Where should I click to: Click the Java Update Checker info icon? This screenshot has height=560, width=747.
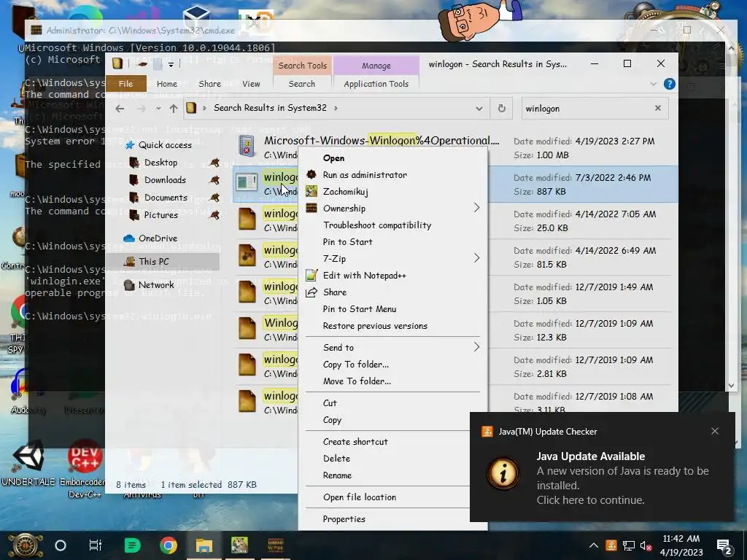pyautogui.click(x=503, y=473)
